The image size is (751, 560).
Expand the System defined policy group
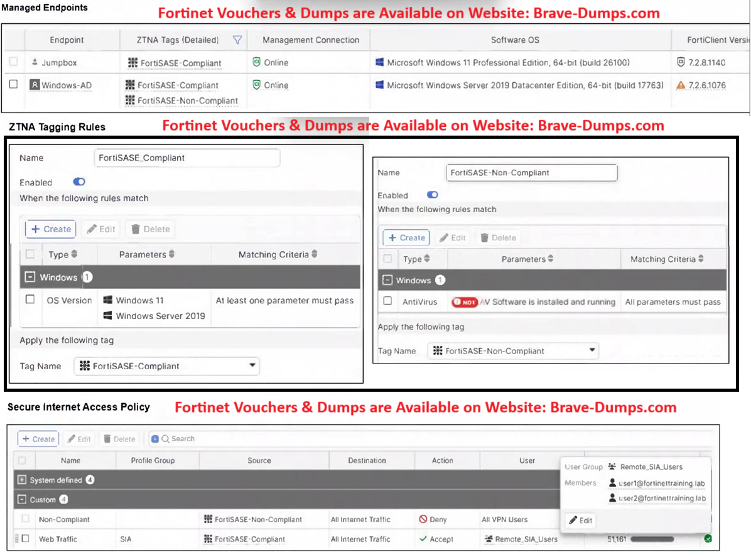tap(23, 480)
